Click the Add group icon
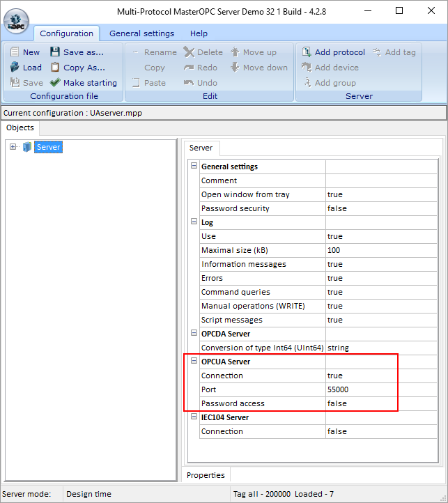This screenshot has width=448, height=503. (307, 82)
